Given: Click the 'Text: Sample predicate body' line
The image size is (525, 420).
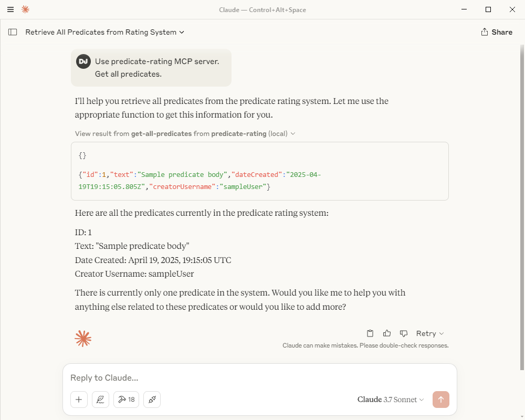Looking at the screenshot, I should [x=132, y=246].
